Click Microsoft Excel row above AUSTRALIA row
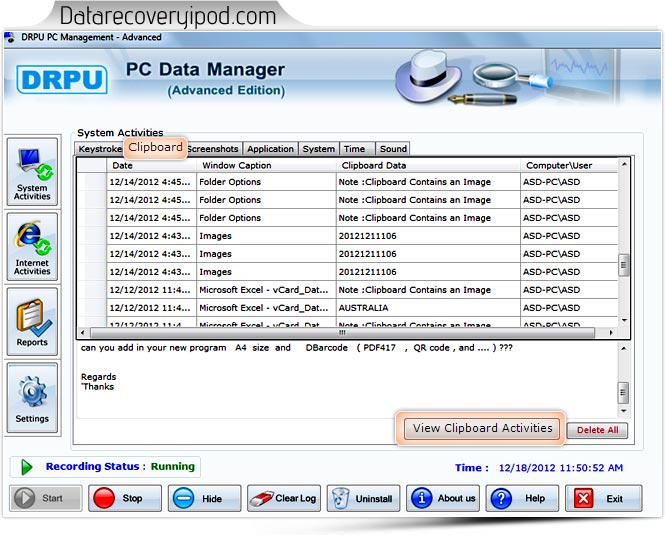 pyautogui.click(x=347, y=290)
